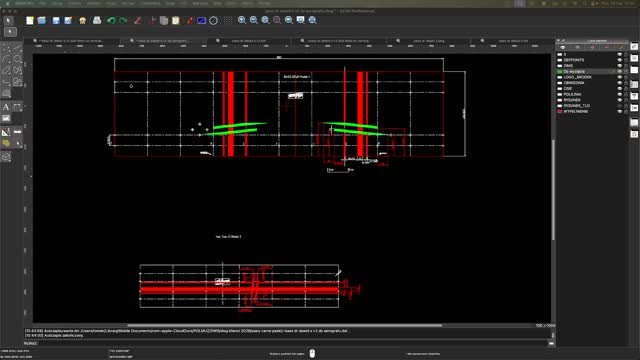Save the drawing with the Save icon
The height and width of the screenshot is (360, 640).
point(56,20)
